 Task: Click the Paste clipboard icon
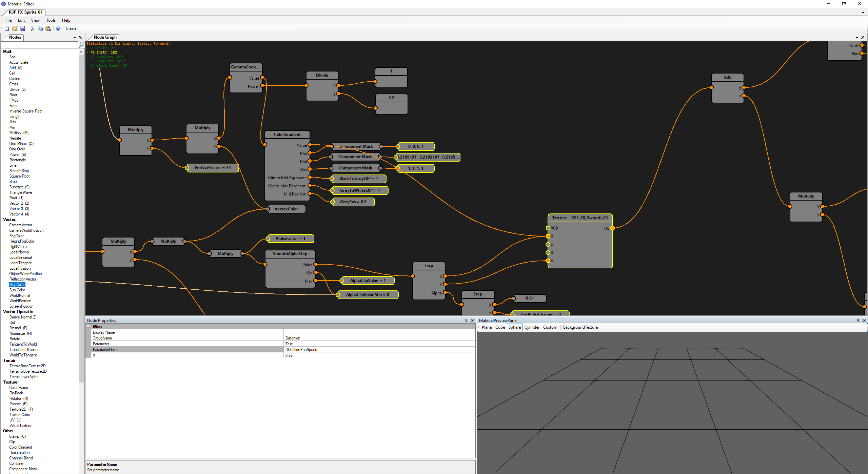48,28
